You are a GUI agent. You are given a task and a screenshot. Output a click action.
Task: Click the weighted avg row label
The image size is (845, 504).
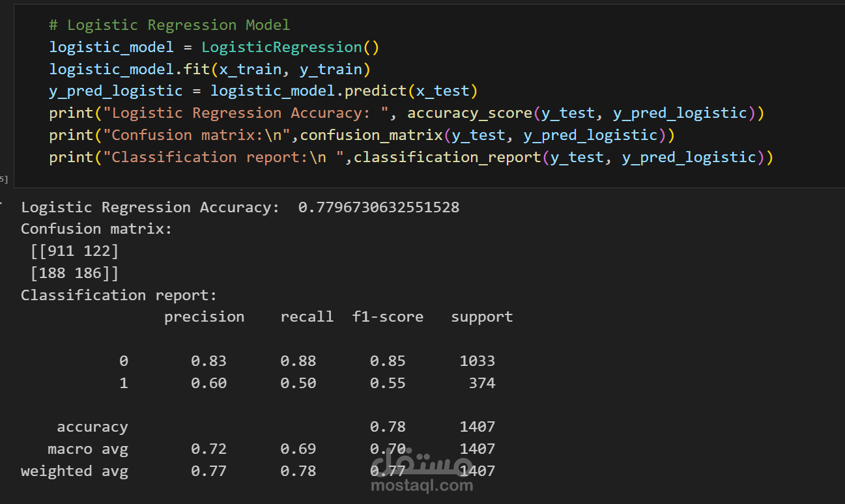click(74, 471)
